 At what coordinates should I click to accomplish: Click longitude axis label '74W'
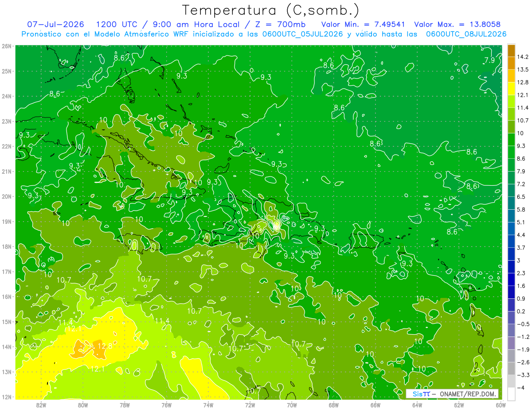208,404
